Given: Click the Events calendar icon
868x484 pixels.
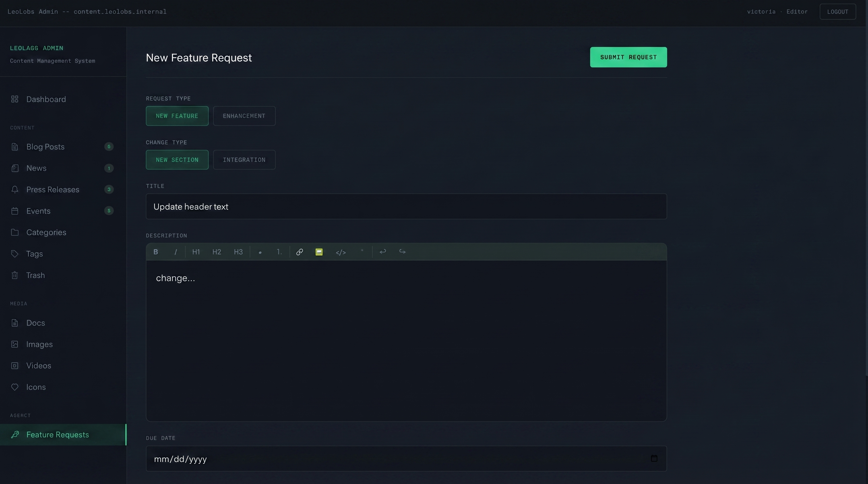Looking at the screenshot, I should pyautogui.click(x=15, y=211).
